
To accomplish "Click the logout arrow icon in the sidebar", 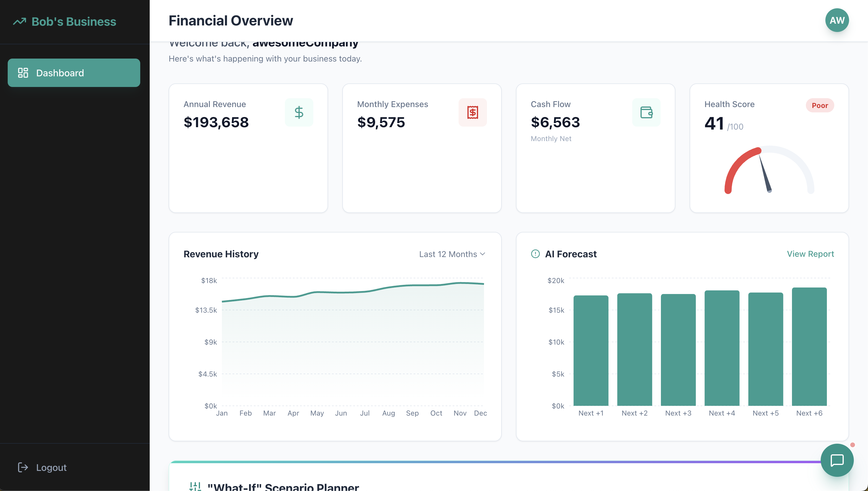I will point(23,467).
